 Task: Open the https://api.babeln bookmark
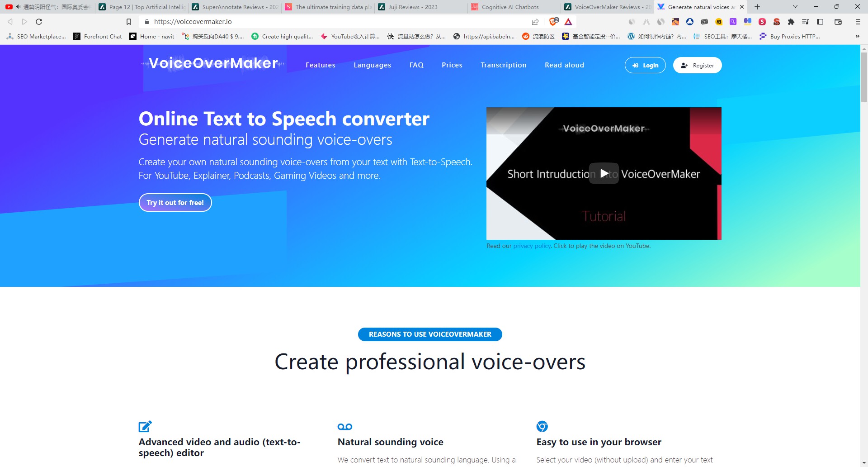(x=484, y=36)
